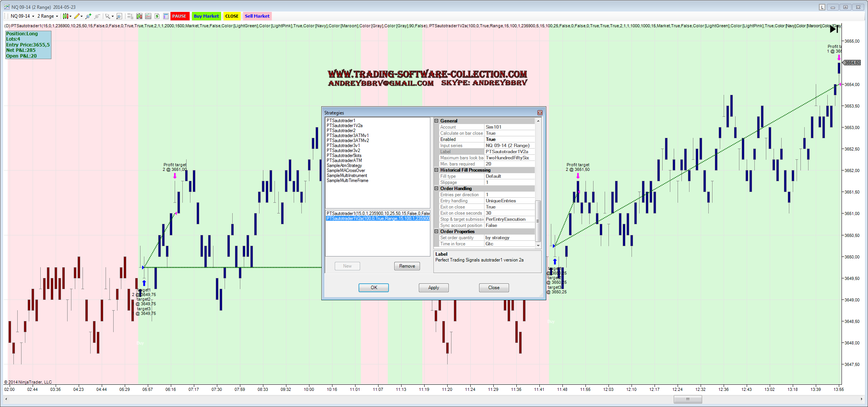This screenshot has height=407, width=868.
Task: Click the chart style candlestick icon
Action: [66, 16]
